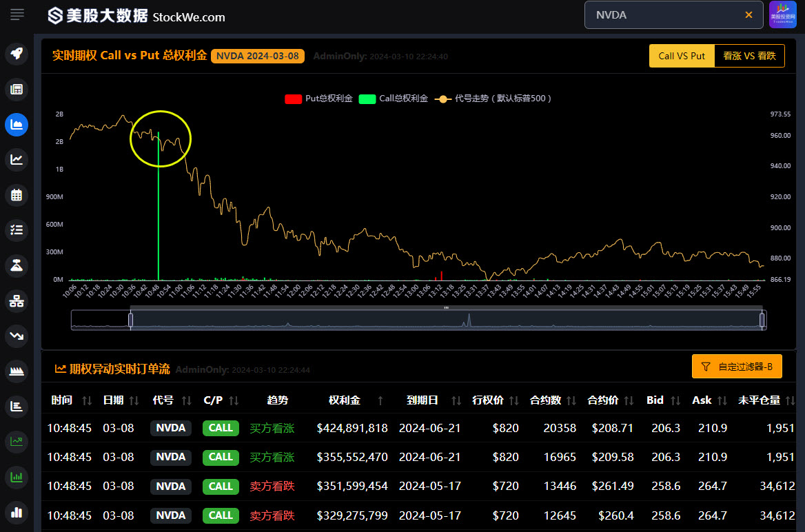Click the zoom slider's top move grip

(x=446, y=307)
